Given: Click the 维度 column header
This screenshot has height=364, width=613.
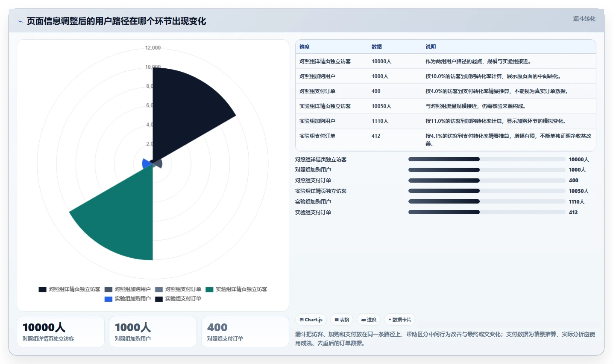Looking at the screenshot, I should coord(305,47).
